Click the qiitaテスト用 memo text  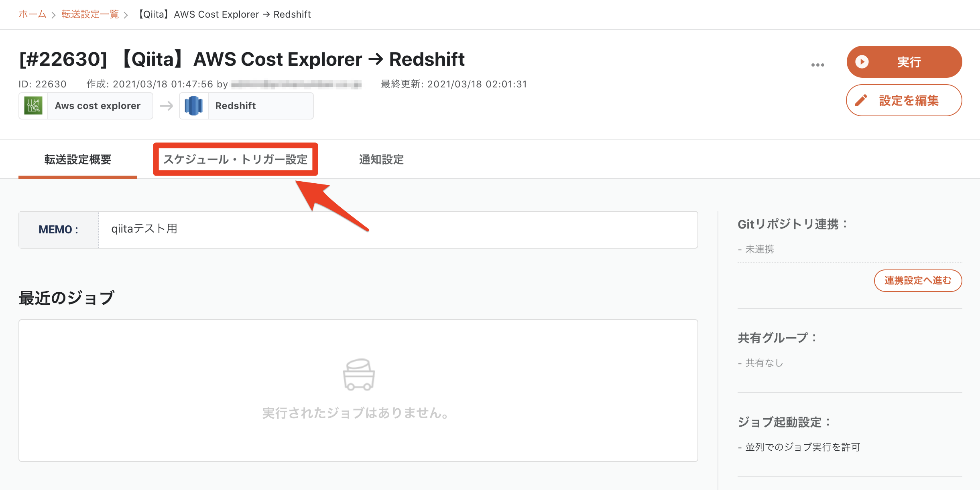coord(144,229)
